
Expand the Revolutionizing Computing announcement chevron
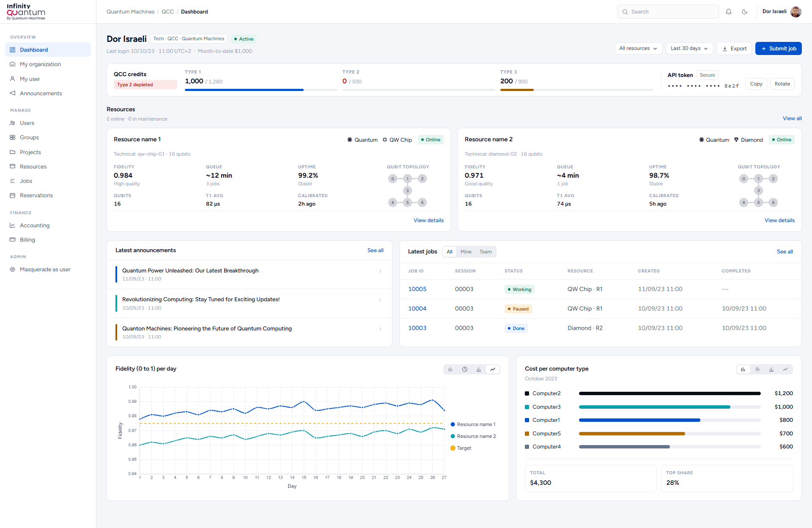click(x=380, y=300)
